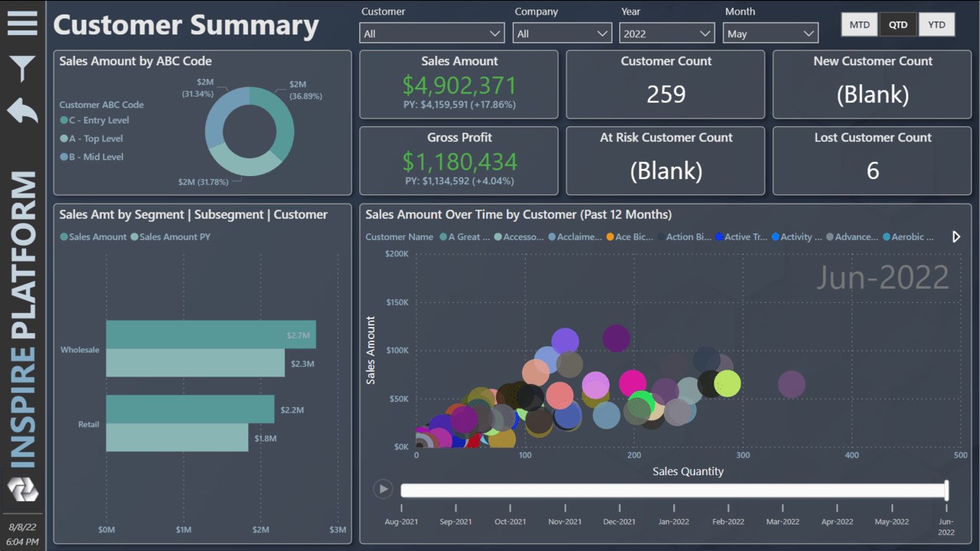
Task: Click the 'Customer Summary' title
Action: 186,24
